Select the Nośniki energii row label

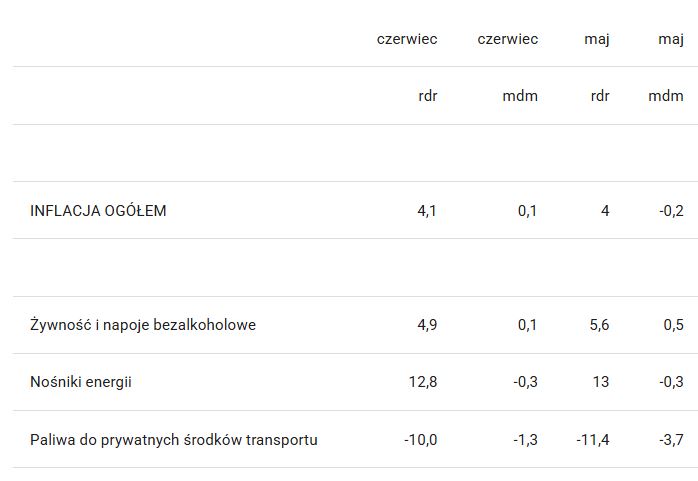pyautogui.click(x=81, y=382)
